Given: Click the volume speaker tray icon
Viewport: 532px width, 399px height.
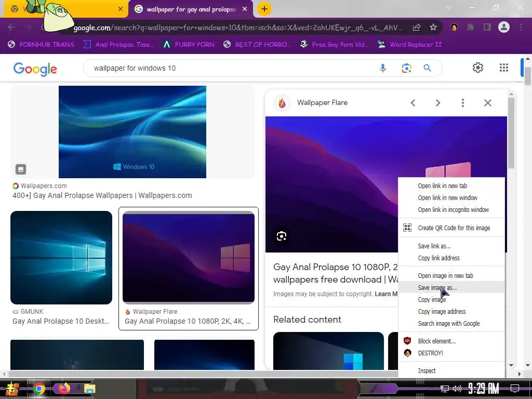Looking at the screenshot, I should [x=457, y=389].
